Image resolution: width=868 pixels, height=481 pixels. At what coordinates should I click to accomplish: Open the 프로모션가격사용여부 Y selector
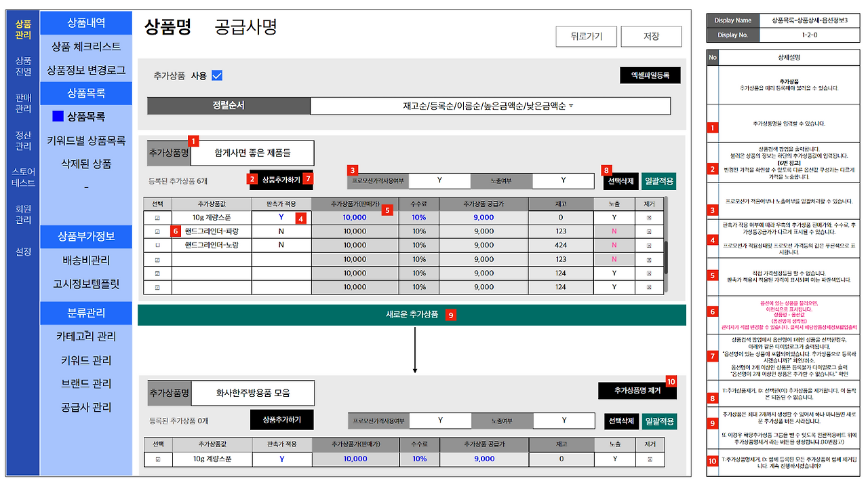[x=441, y=180]
